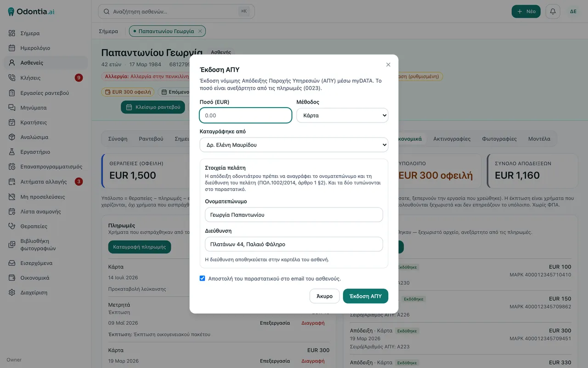Click the Έκδοση ΑΠΥ submit button
Viewport: 588px width, 368px height.
[x=366, y=296]
